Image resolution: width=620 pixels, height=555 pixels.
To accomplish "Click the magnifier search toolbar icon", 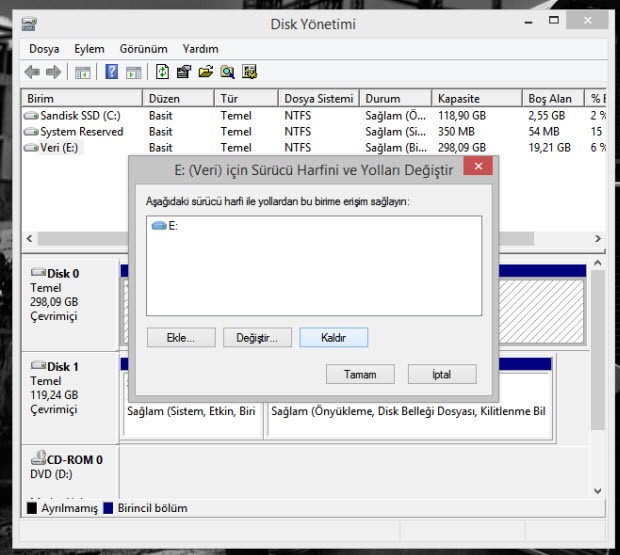I will pyautogui.click(x=228, y=72).
